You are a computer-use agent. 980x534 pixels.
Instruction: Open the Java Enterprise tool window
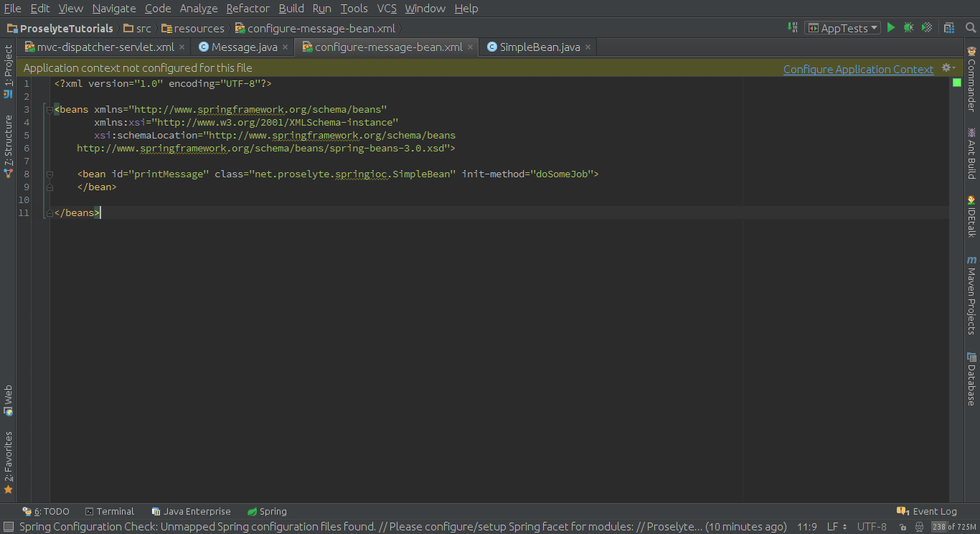(191, 512)
